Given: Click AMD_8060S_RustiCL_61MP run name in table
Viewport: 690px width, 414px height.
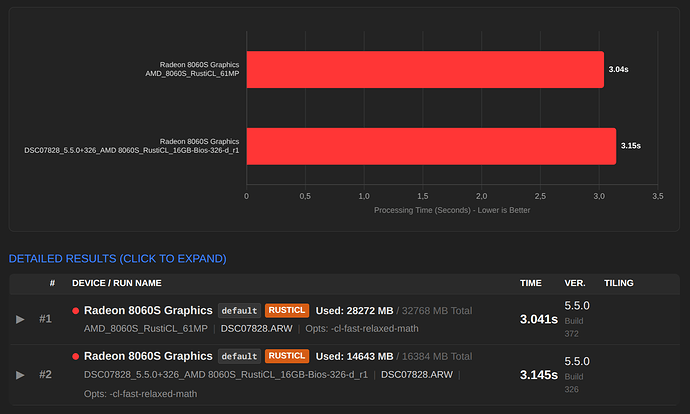Looking at the screenshot, I should pyautogui.click(x=146, y=329).
